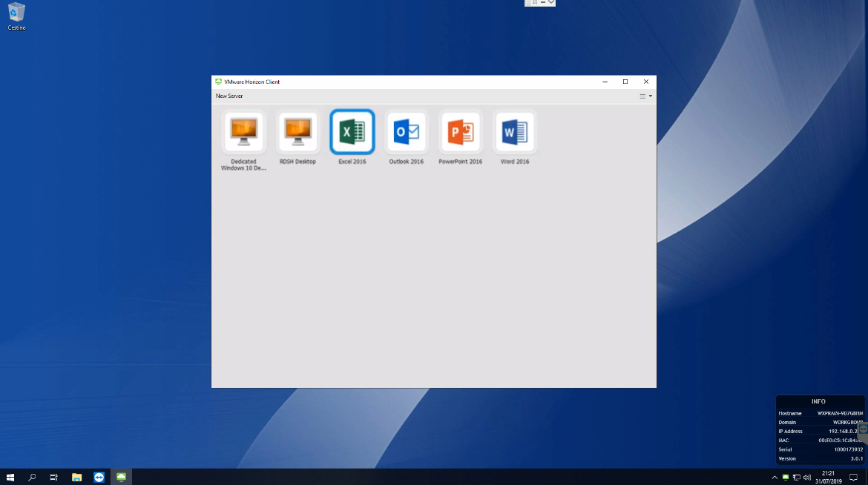Select the Cestino recycle bin desktop icon
The height and width of the screenshot is (485, 868).
pos(16,16)
